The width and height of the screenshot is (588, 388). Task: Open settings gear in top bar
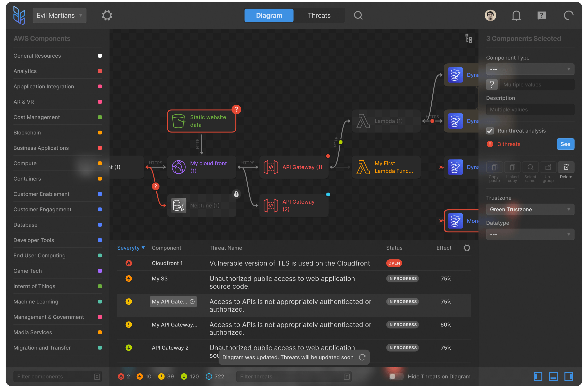coord(107,15)
